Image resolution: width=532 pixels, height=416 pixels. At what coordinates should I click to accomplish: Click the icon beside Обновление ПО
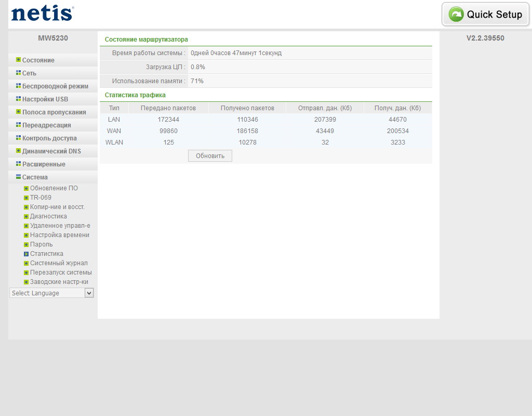coord(26,188)
